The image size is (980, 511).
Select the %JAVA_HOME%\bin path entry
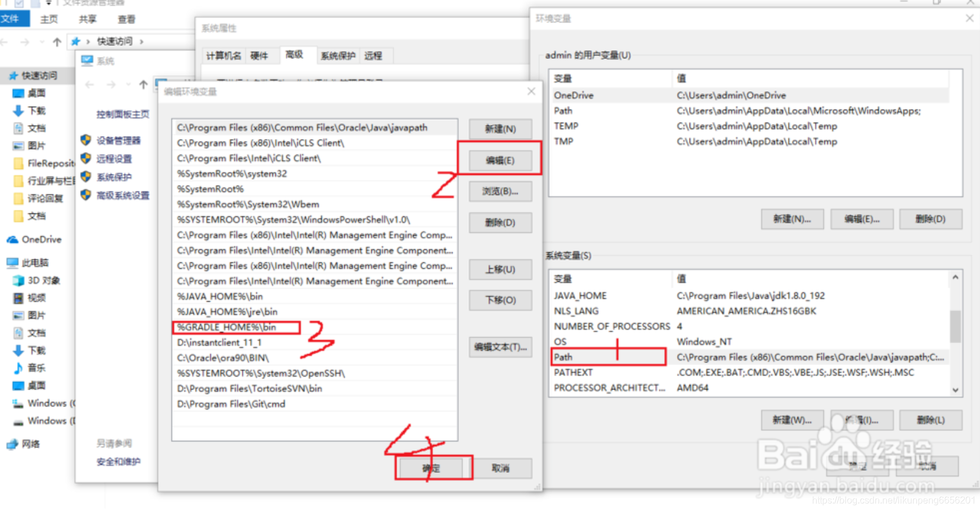(315, 296)
